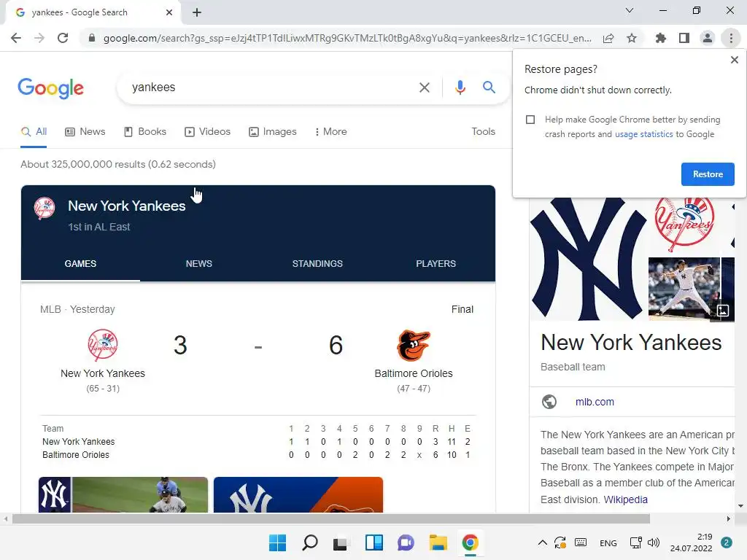The image size is (747, 560).
Task: Open the Windows Start menu
Action: coord(277,542)
